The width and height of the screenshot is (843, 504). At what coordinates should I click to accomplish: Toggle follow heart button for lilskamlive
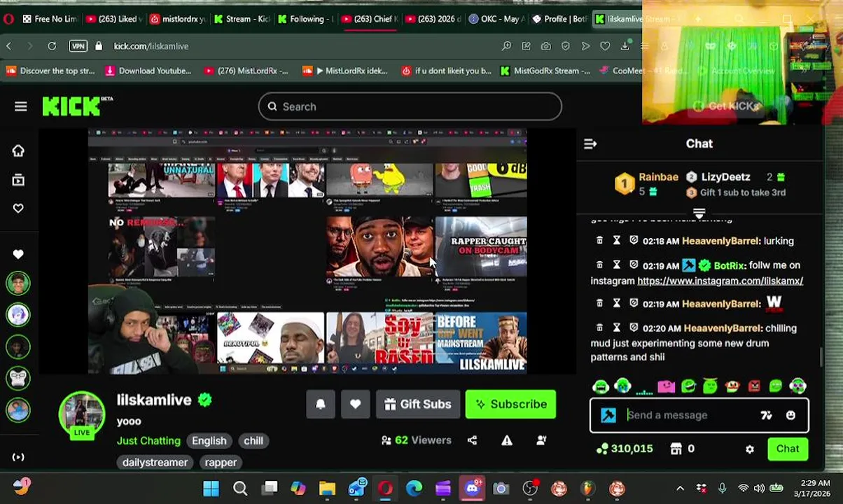point(356,404)
